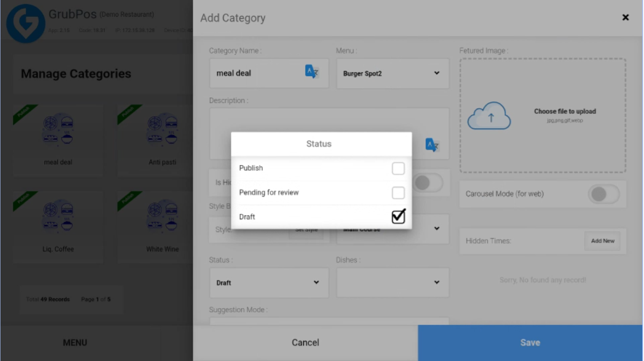Image resolution: width=644 pixels, height=361 pixels.
Task: Expand the Dishes dropdown
Action: (393, 283)
